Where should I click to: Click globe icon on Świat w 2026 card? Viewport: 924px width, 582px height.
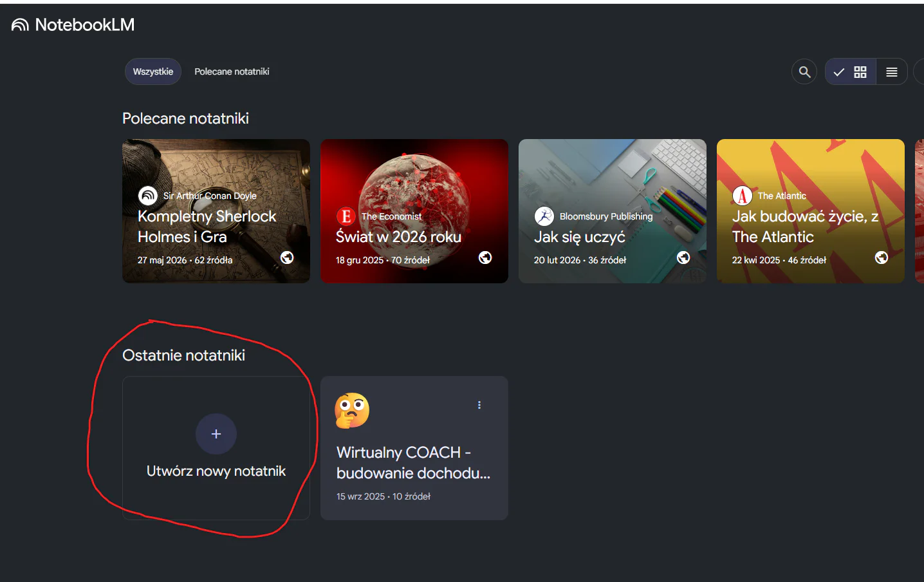(485, 258)
